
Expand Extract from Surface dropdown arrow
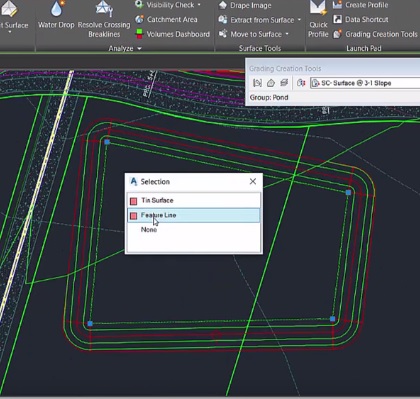(x=299, y=20)
